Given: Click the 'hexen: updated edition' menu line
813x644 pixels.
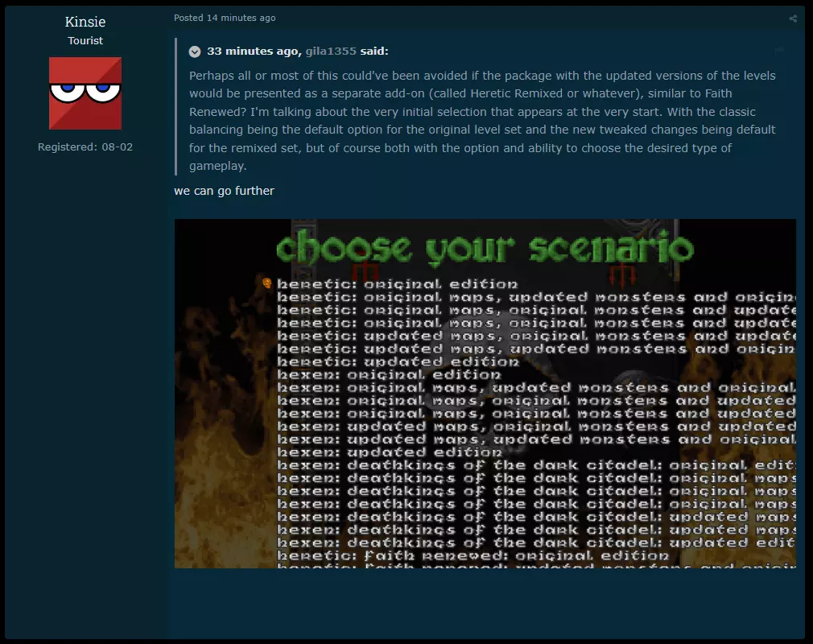Looking at the screenshot, I should pyautogui.click(x=390, y=452).
